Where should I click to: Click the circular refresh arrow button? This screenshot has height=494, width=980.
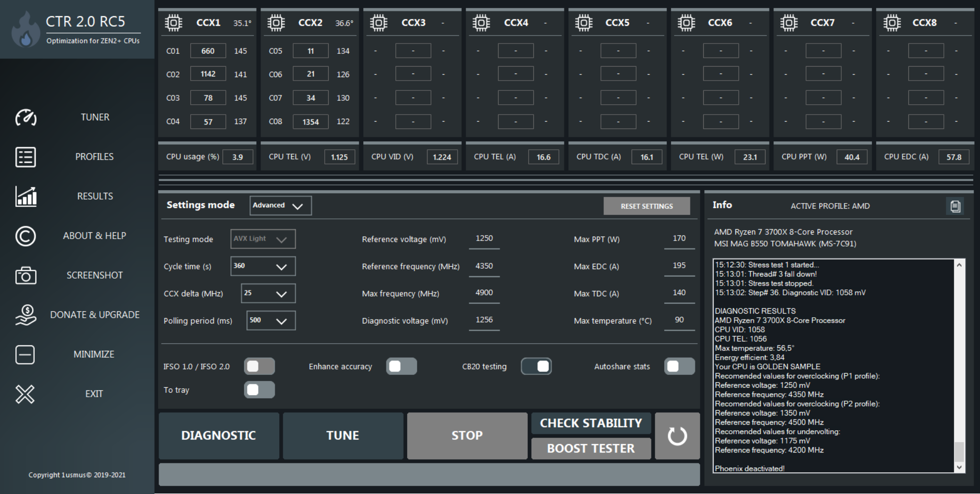point(677,436)
